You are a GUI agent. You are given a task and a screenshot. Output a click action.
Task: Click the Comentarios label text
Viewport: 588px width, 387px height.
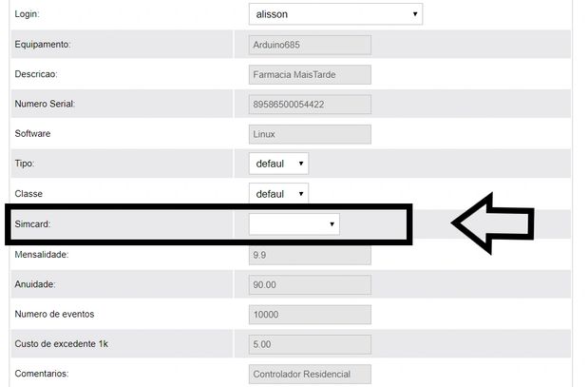(43, 374)
